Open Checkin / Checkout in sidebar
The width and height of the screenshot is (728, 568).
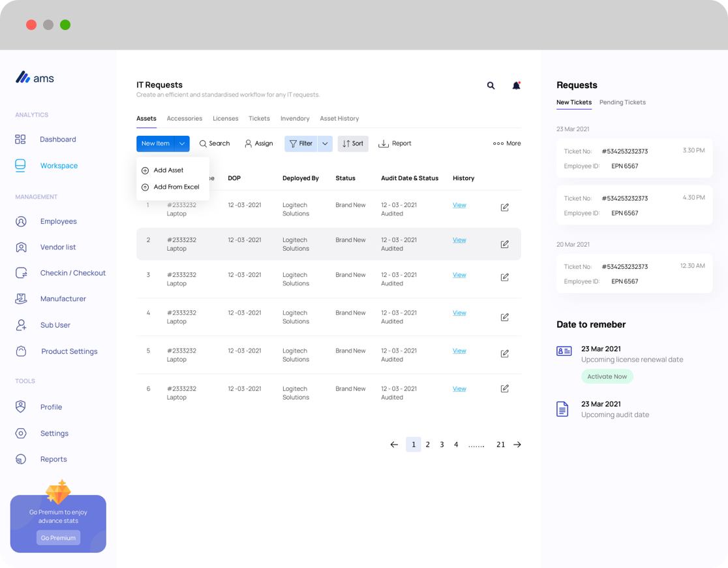click(72, 273)
